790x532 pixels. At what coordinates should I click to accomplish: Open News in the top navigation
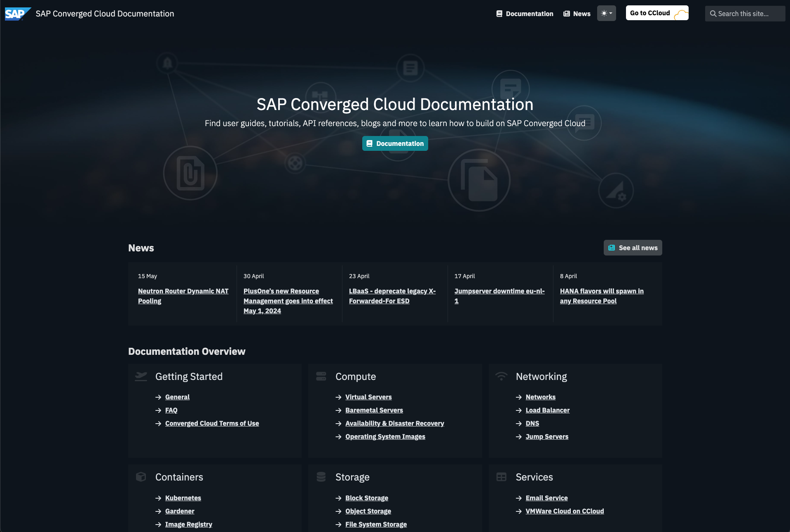(577, 14)
